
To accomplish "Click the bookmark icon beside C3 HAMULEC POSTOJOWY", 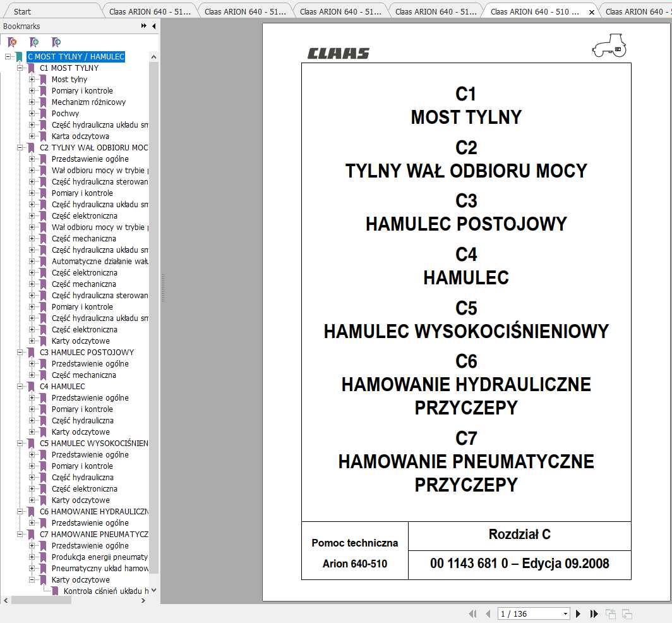I will click(32, 353).
